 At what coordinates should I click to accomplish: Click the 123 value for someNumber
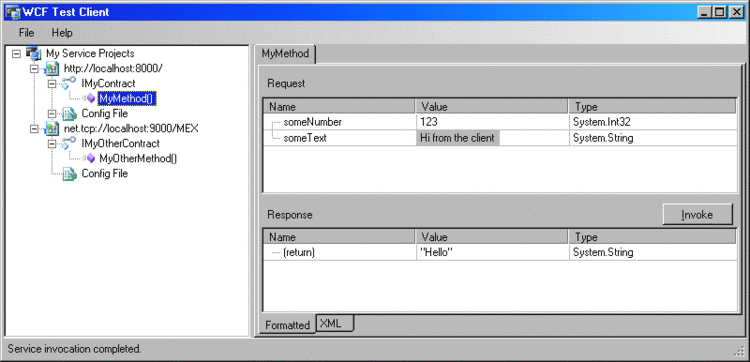tap(493, 122)
